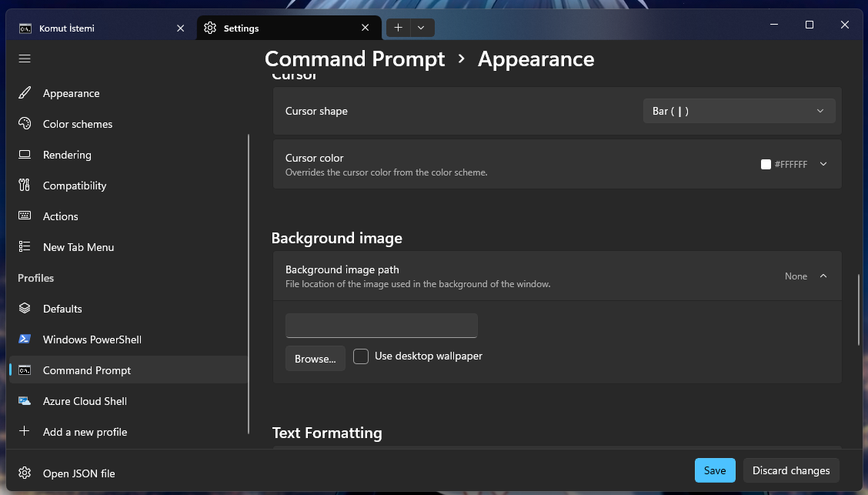Viewport: 868px width, 495px height.
Task: Click the Appearance paintbrush icon in sidebar
Action: pos(25,93)
